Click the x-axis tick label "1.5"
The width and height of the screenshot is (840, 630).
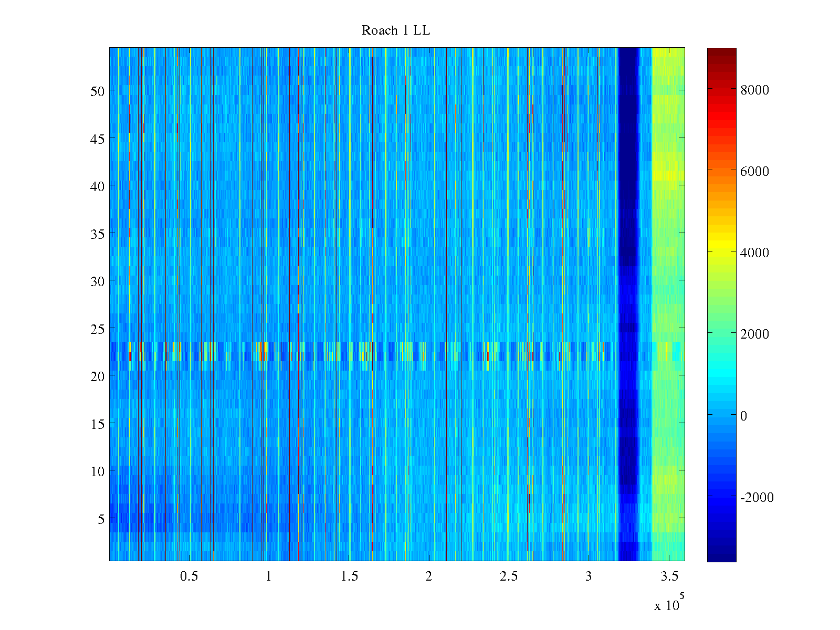(349, 576)
